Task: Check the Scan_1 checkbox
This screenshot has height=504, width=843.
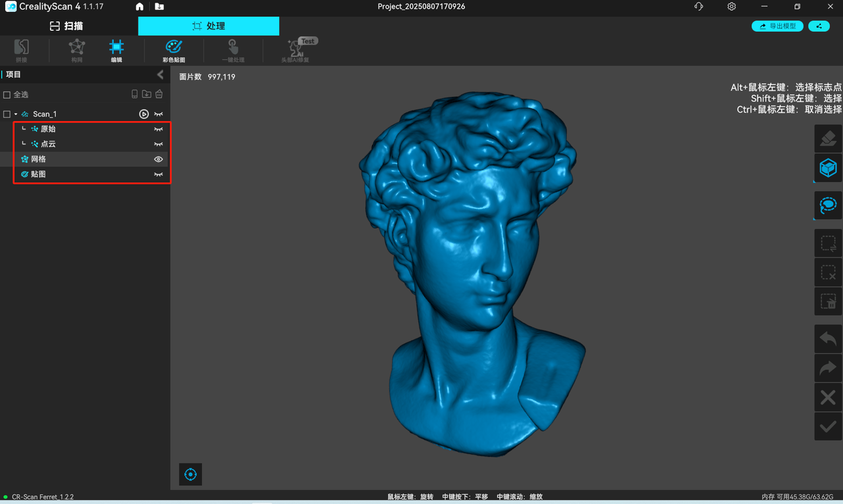Action: (x=7, y=114)
